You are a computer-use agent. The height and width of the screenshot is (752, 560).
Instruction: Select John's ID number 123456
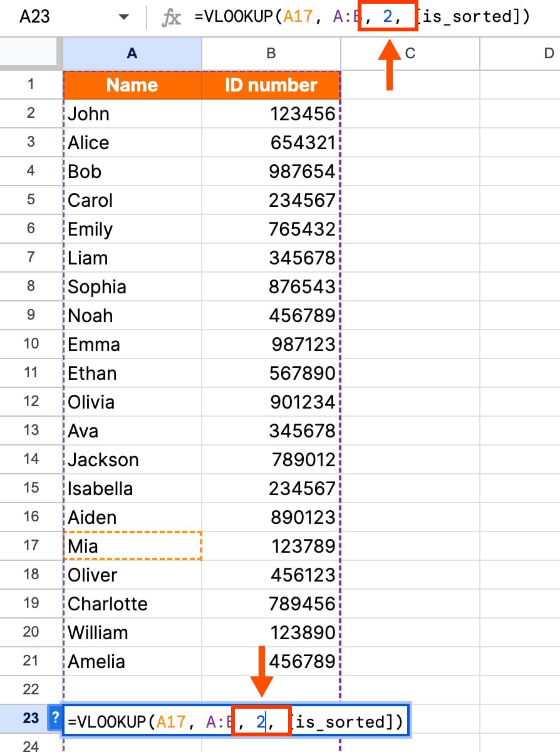(x=271, y=113)
